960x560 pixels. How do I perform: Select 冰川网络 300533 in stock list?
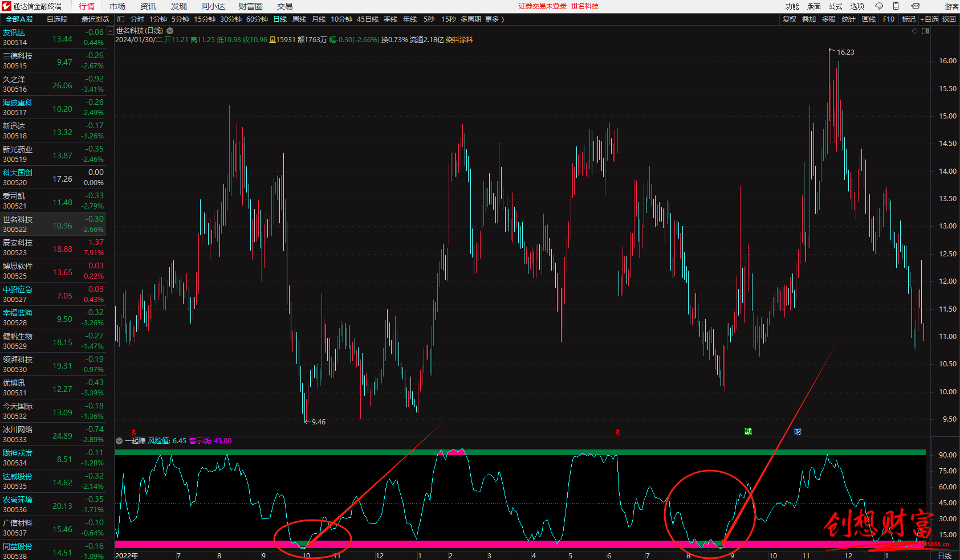coord(53,435)
